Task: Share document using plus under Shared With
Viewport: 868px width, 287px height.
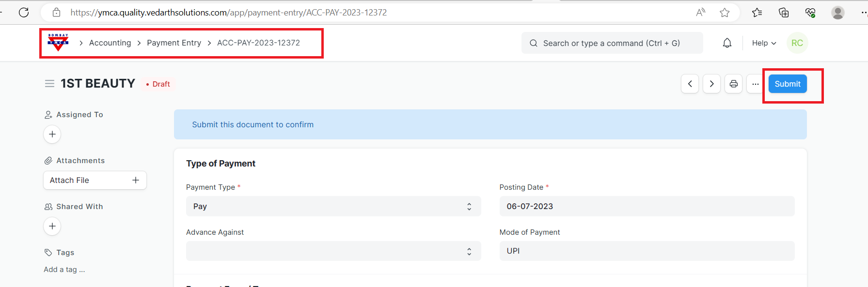Action: click(52, 226)
